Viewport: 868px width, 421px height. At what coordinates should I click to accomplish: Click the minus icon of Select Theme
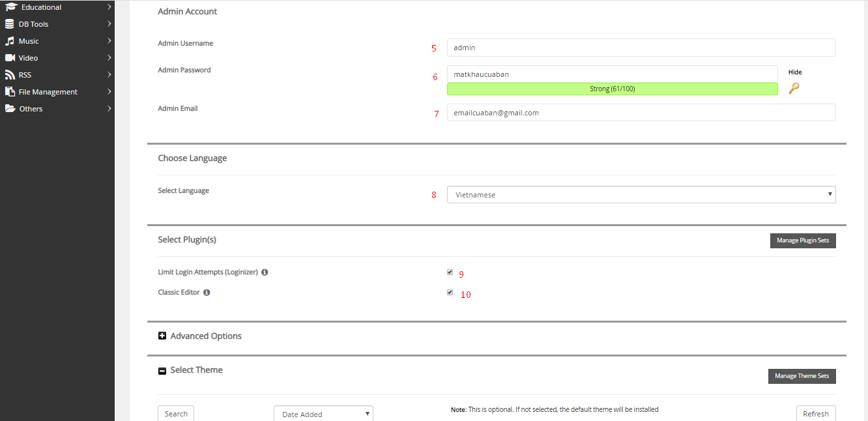(x=162, y=371)
